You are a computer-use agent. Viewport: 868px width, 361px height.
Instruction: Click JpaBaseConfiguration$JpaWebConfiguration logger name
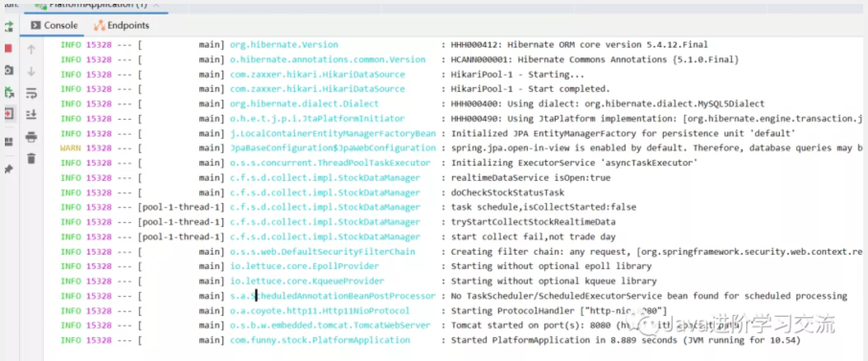coord(332,148)
